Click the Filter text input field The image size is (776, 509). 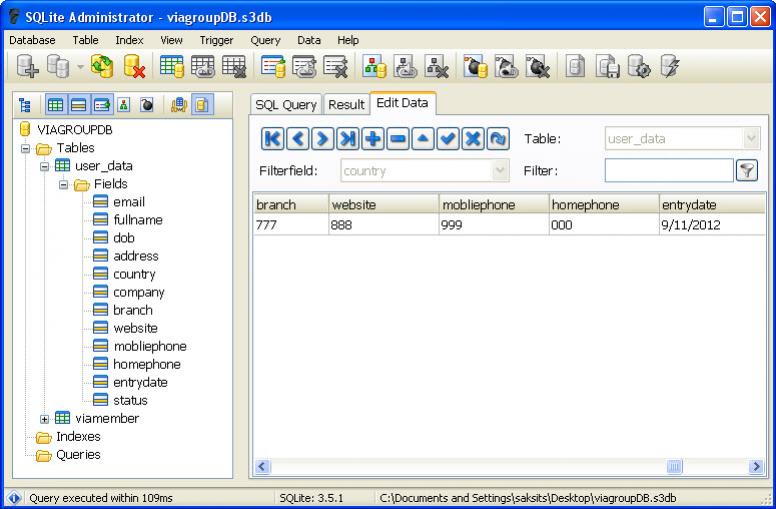[668, 171]
